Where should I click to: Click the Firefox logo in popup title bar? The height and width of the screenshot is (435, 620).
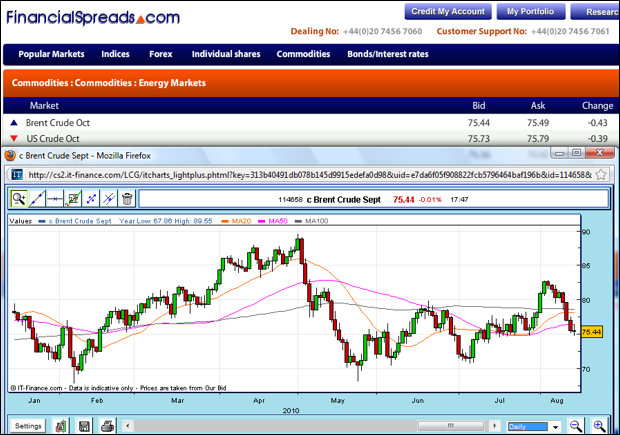[x=10, y=155]
